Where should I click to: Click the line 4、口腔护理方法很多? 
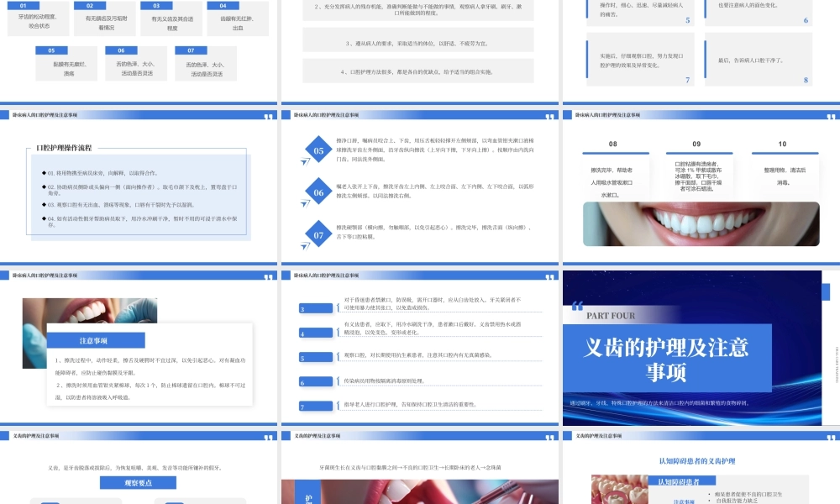418,71
